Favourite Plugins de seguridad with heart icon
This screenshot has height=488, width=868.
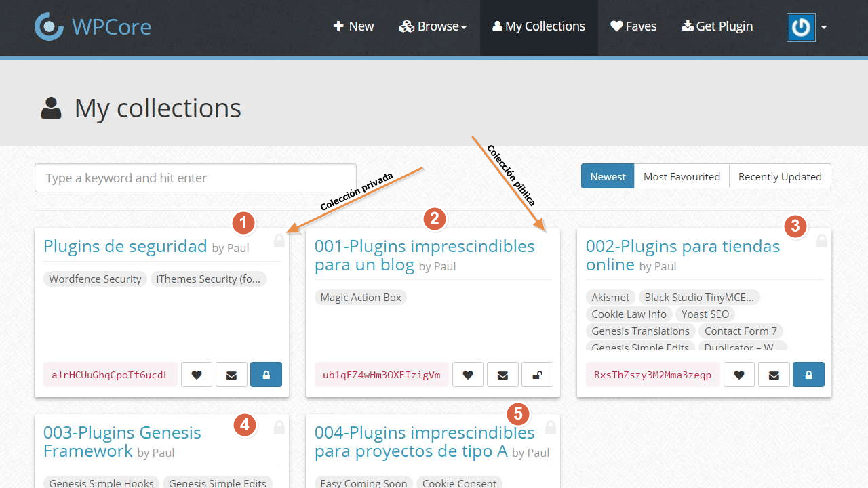tap(197, 375)
